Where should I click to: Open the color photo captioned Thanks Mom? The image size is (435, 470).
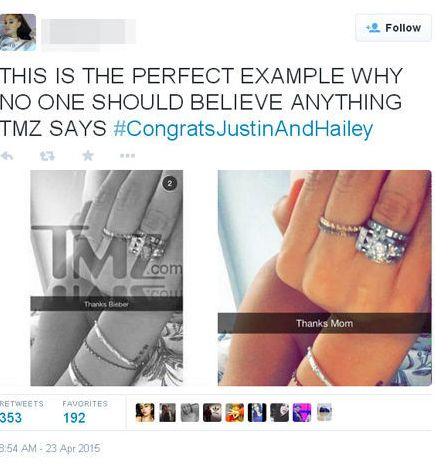coord(324,278)
